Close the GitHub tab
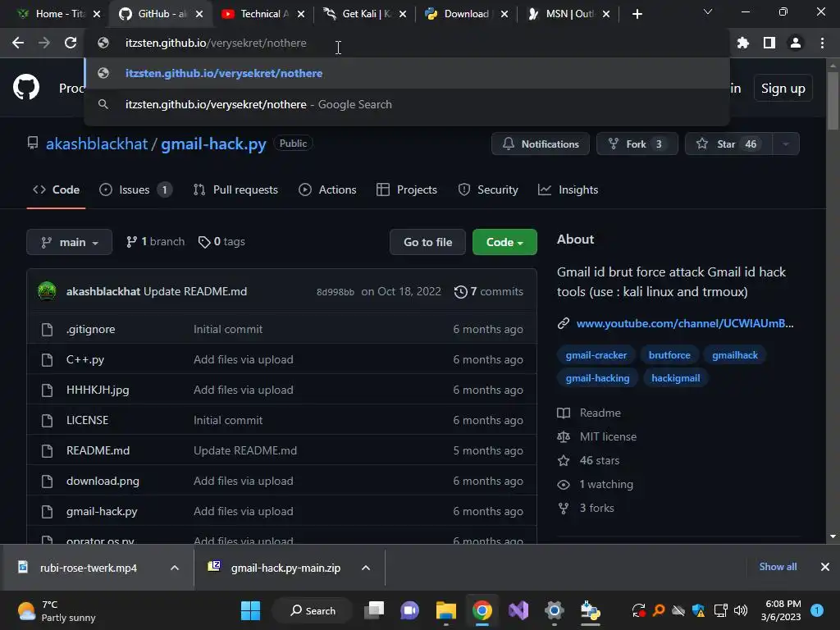 click(199, 14)
